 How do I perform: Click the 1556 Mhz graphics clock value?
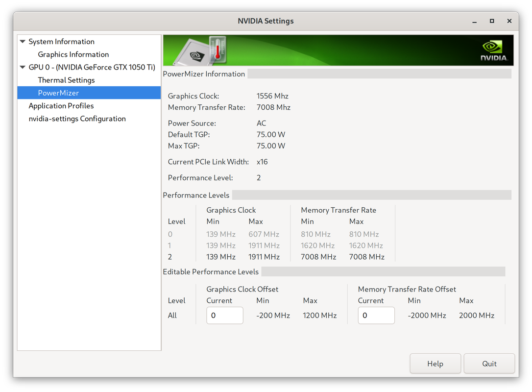pyautogui.click(x=272, y=96)
